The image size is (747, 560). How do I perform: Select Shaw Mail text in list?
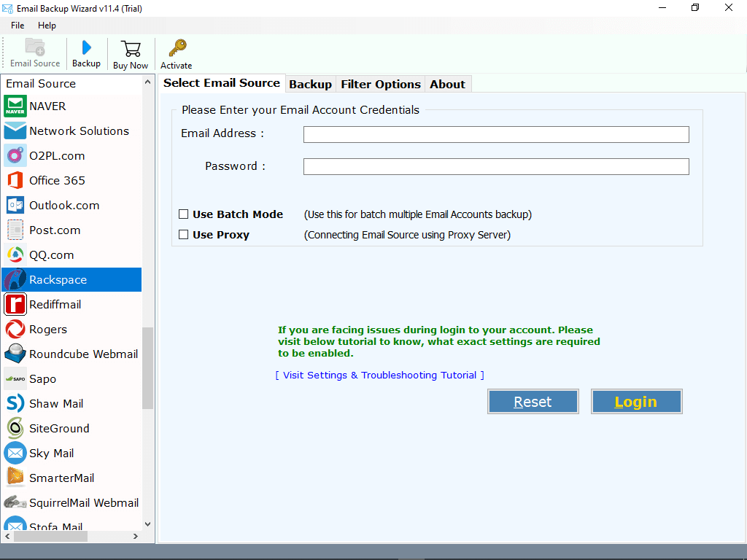(56, 403)
